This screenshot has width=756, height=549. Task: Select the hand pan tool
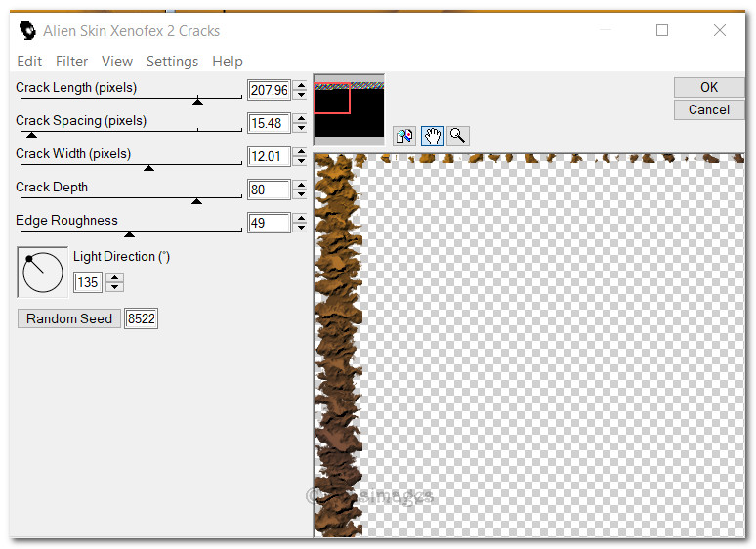point(432,137)
